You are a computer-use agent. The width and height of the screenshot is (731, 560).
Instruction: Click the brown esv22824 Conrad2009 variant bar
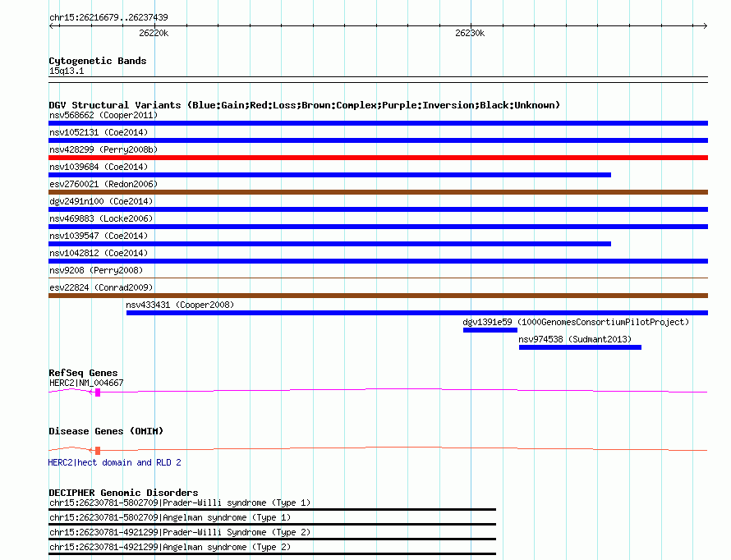pos(378,296)
